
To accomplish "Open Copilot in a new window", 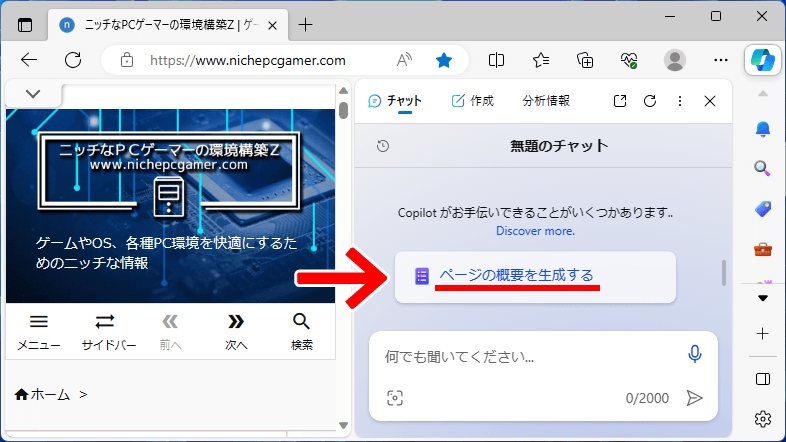I will tap(620, 101).
